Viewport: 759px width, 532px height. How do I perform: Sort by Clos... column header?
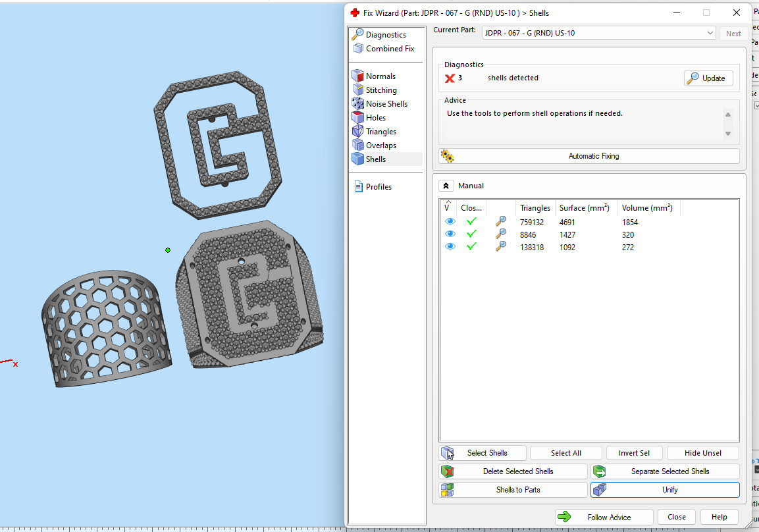click(x=471, y=207)
